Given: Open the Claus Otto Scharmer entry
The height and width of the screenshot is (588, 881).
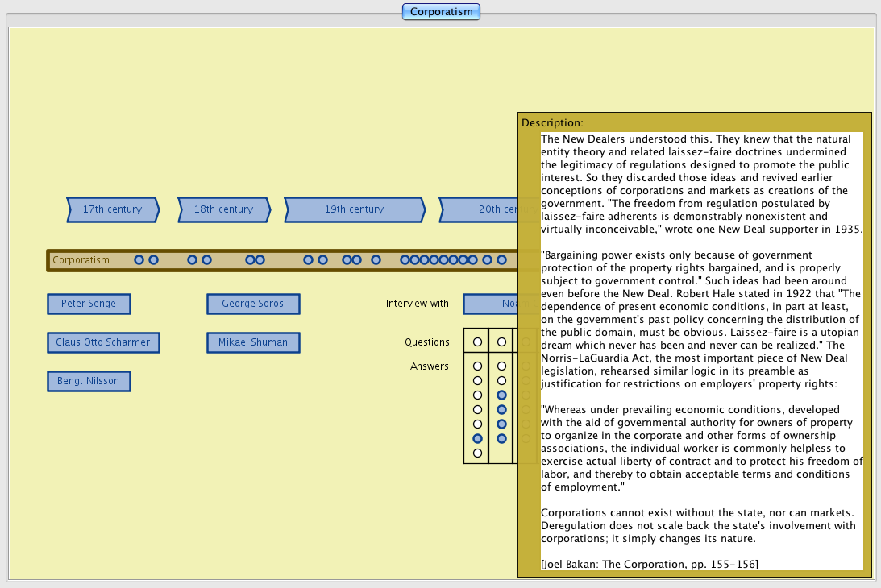Looking at the screenshot, I should [x=103, y=342].
